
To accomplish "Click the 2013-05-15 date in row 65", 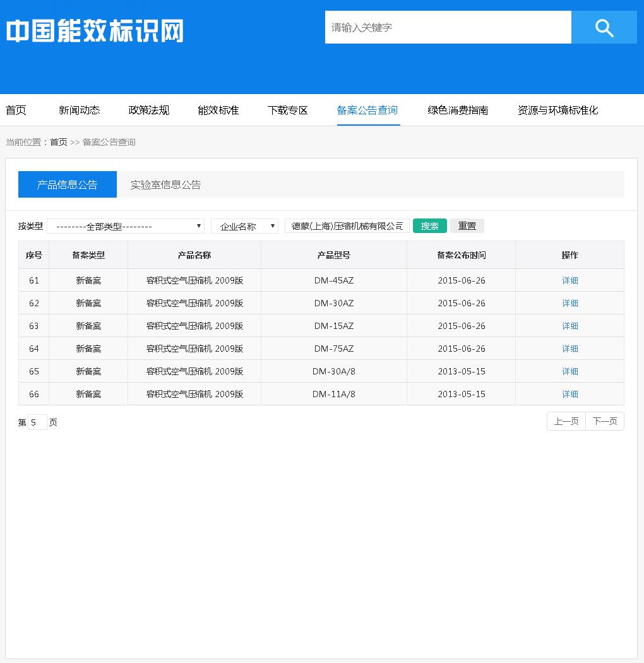I will pyautogui.click(x=462, y=371).
